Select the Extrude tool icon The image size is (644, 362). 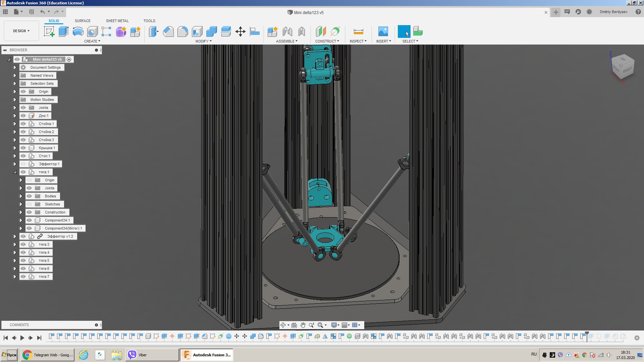point(63,32)
